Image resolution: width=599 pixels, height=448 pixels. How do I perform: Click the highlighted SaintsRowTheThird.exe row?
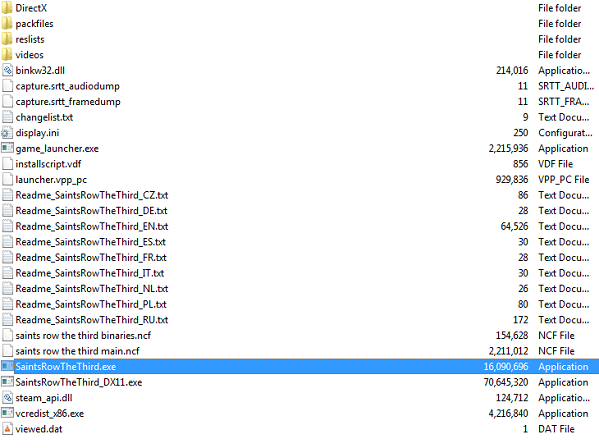click(x=300, y=367)
